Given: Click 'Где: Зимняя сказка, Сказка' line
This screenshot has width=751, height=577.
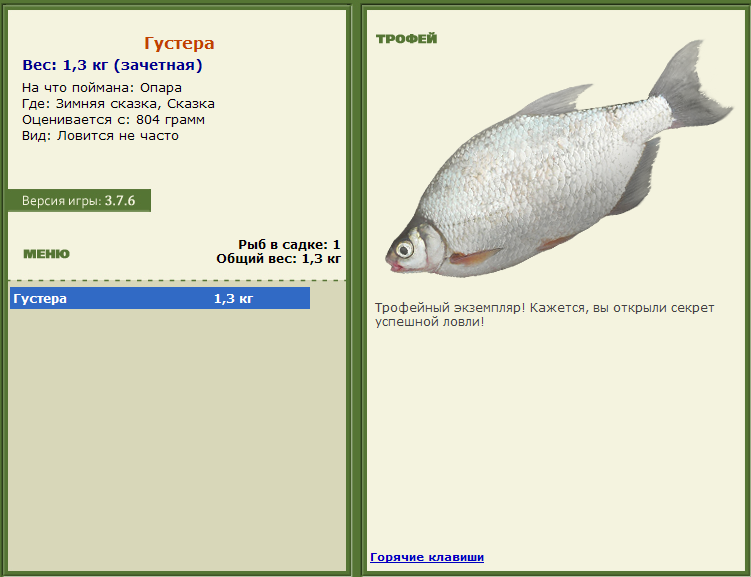Looking at the screenshot, I should tap(118, 103).
